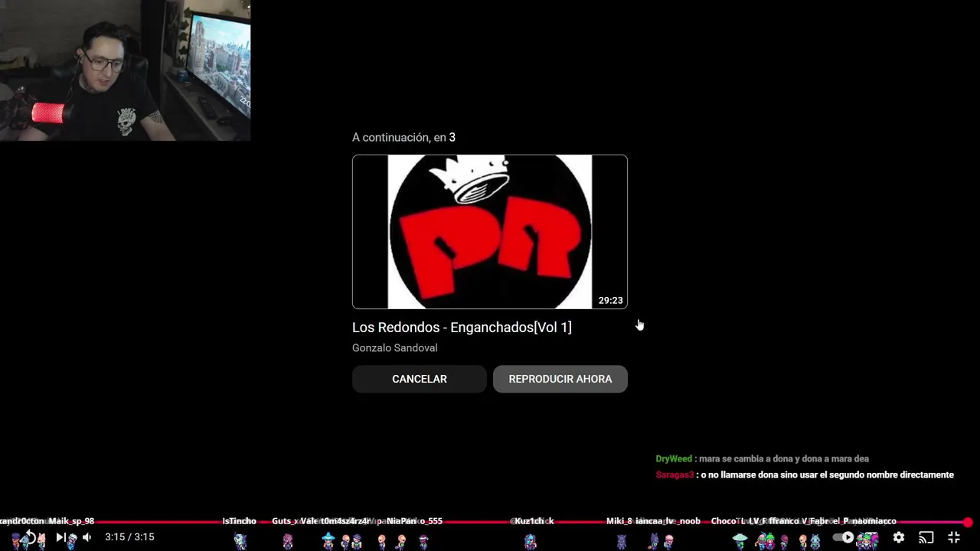Seek using the red progress bar
The height and width of the screenshot is (551, 980).
(x=490, y=522)
